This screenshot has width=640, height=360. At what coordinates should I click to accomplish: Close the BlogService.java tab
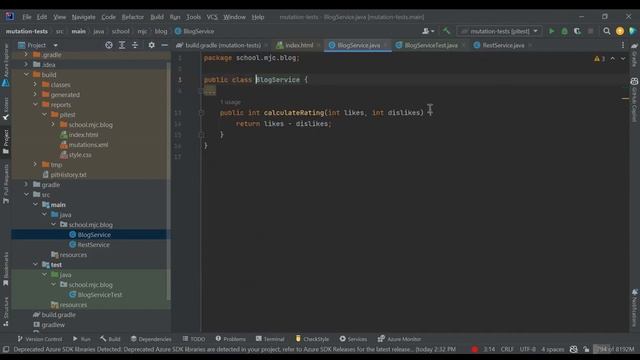point(385,45)
